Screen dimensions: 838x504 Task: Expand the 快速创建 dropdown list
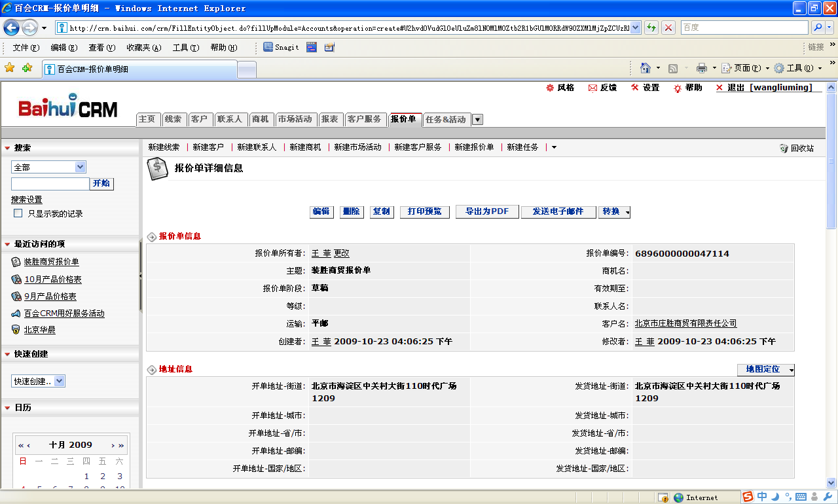60,381
